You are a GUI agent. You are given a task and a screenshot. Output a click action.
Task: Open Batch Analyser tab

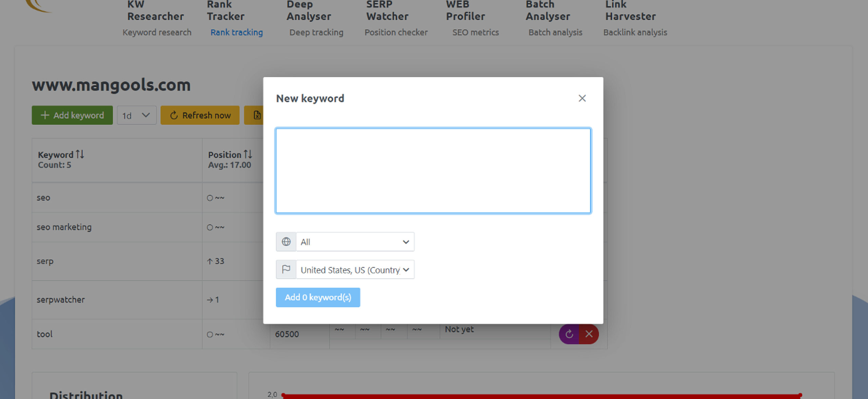click(548, 11)
